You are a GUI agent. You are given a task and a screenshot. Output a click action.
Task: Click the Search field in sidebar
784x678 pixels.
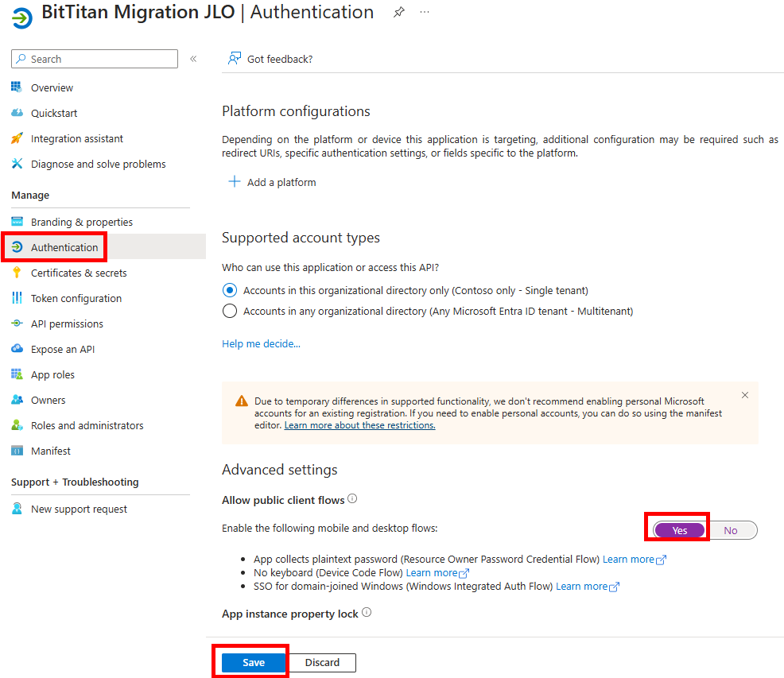coord(95,59)
